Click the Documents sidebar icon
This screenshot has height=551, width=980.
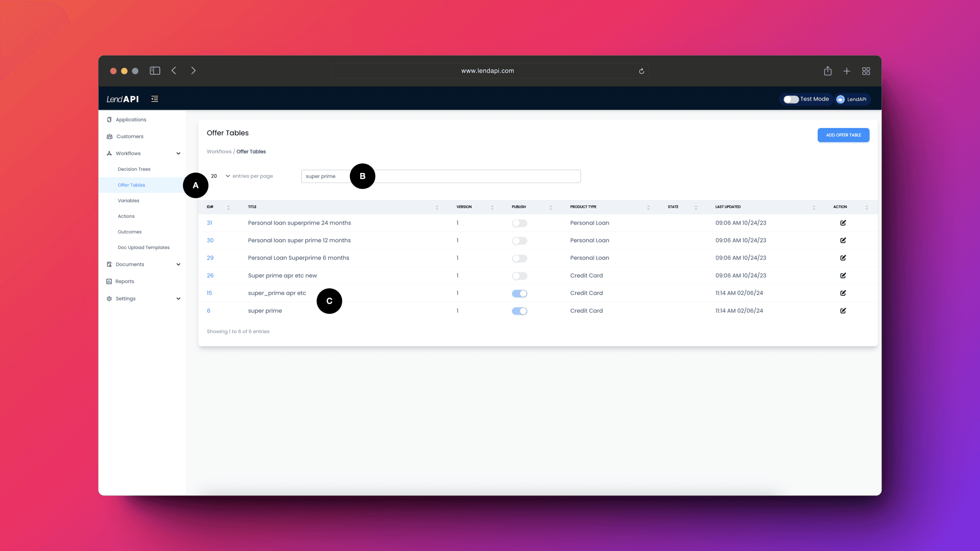tap(109, 264)
